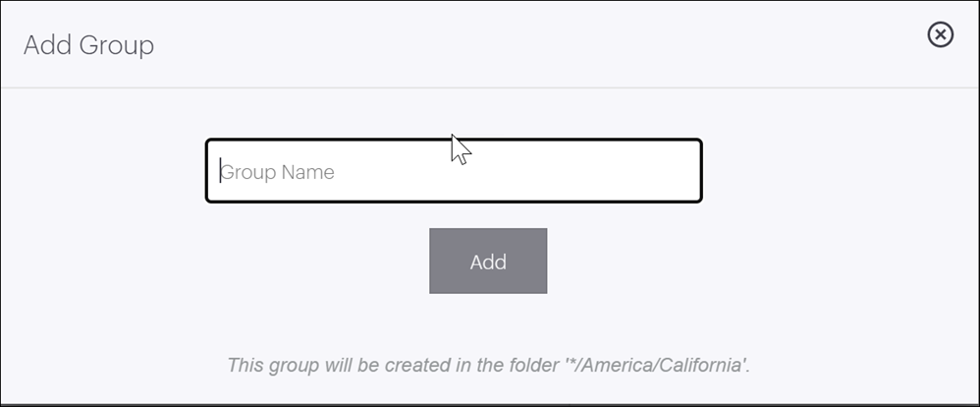Cancel group creation via close icon
Image resolution: width=980 pixels, height=407 pixels.
coord(940,34)
